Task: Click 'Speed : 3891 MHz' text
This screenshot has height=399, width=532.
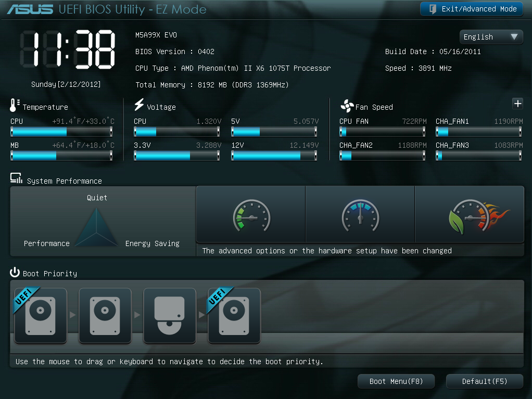Action: click(x=419, y=69)
